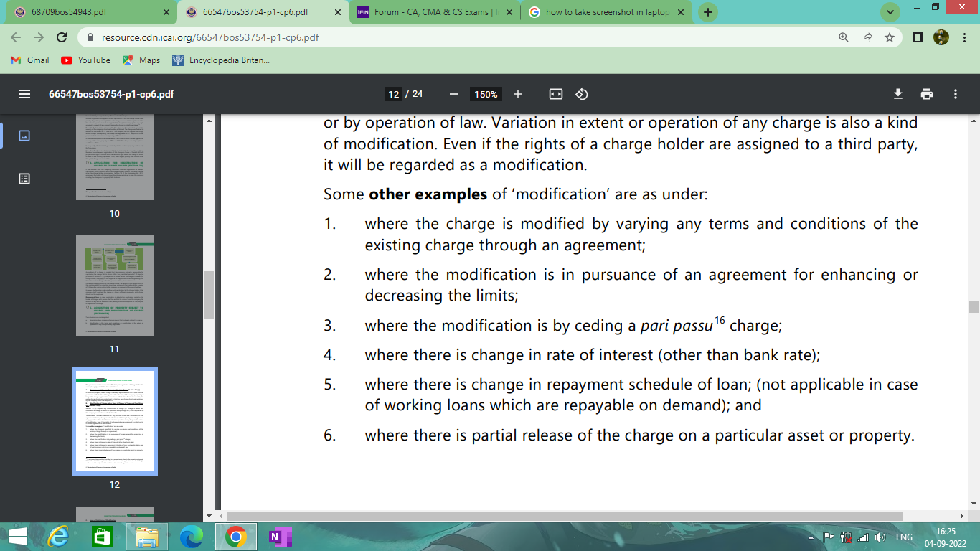Expand the Chrome tab search dropdown

[890, 12]
